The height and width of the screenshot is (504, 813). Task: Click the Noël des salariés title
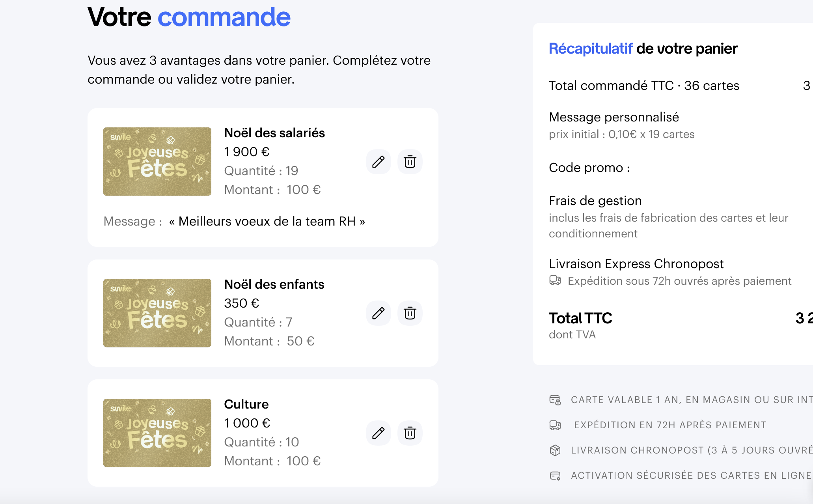click(x=274, y=133)
